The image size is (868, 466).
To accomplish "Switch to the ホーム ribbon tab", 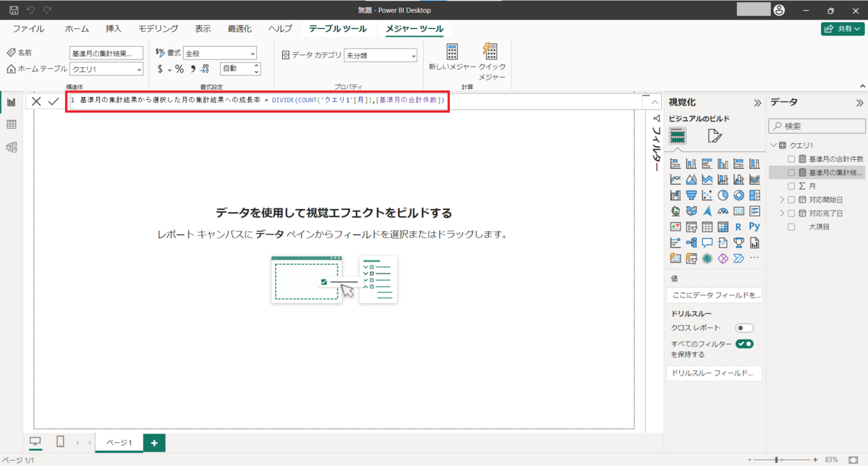I will pos(77,29).
